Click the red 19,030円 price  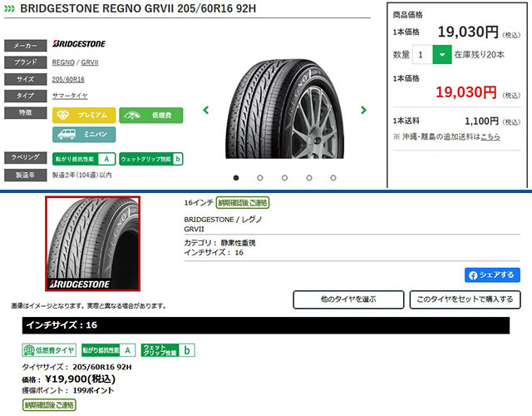[466, 92]
